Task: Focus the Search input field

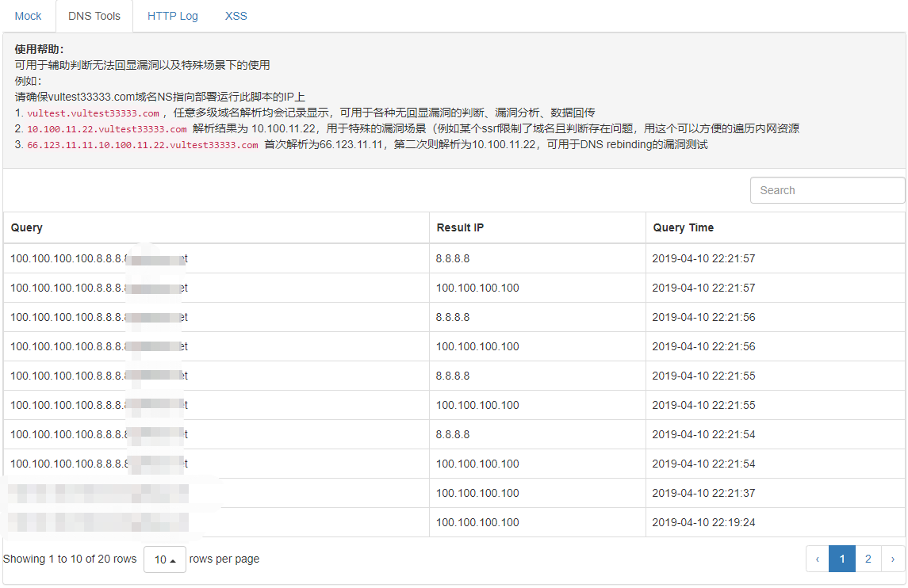Action: pyautogui.click(x=827, y=190)
